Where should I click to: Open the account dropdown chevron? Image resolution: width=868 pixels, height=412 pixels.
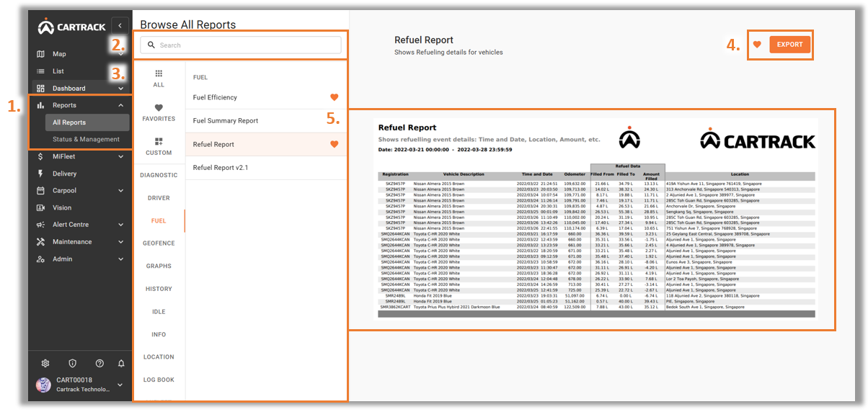coord(120,385)
